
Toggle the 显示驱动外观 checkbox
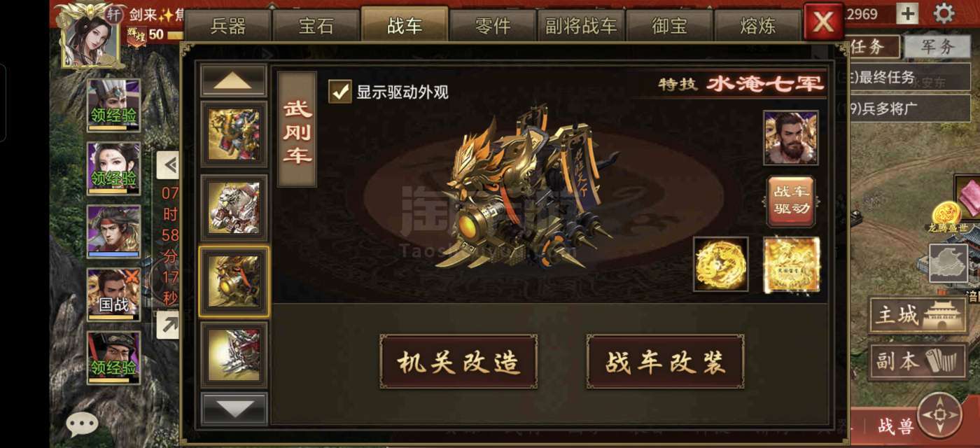(x=340, y=91)
